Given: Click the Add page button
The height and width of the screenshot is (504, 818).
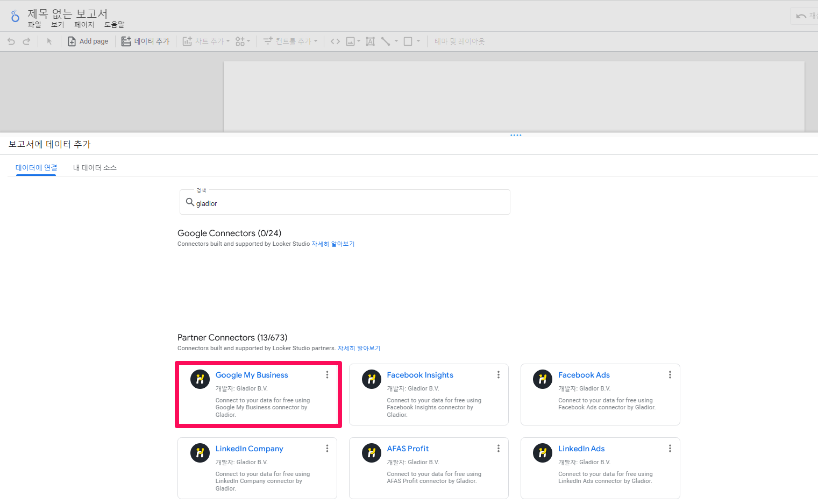Looking at the screenshot, I should point(88,41).
